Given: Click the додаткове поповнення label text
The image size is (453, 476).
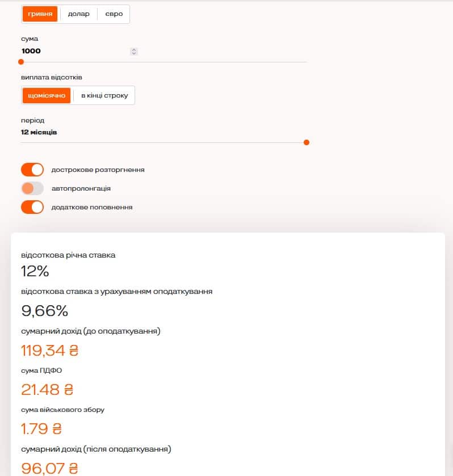Looking at the screenshot, I should click(x=91, y=207).
